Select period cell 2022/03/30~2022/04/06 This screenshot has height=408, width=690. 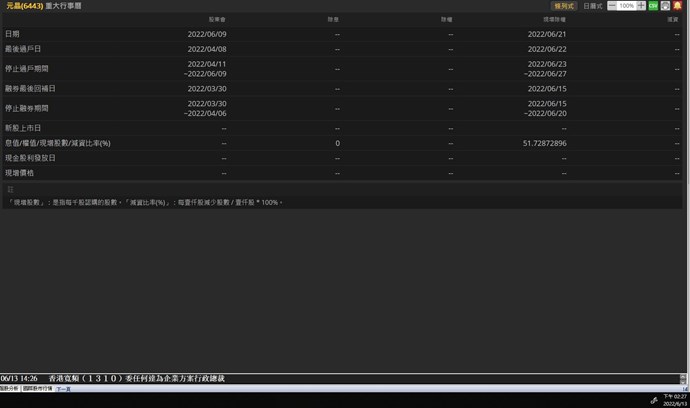pyautogui.click(x=206, y=108)
